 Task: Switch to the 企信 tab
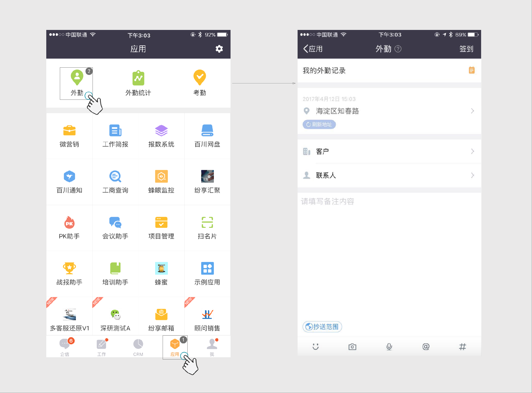point(65,347)
